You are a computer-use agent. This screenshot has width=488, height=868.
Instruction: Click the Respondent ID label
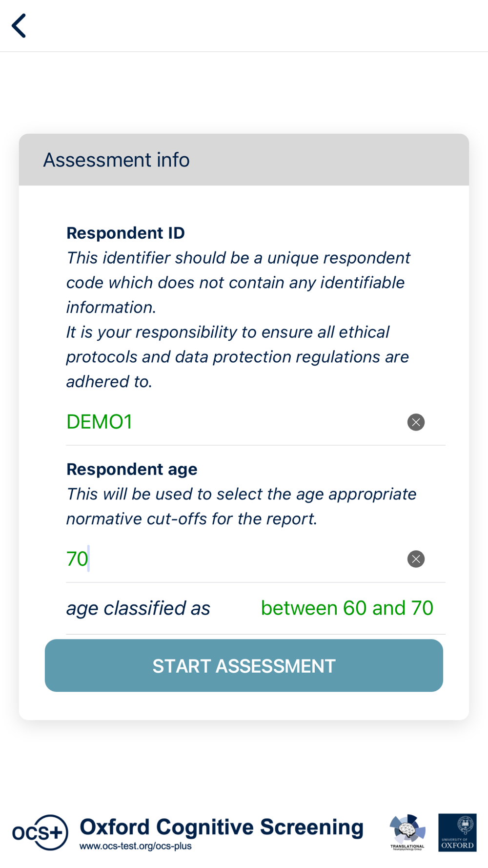[125, 233]
